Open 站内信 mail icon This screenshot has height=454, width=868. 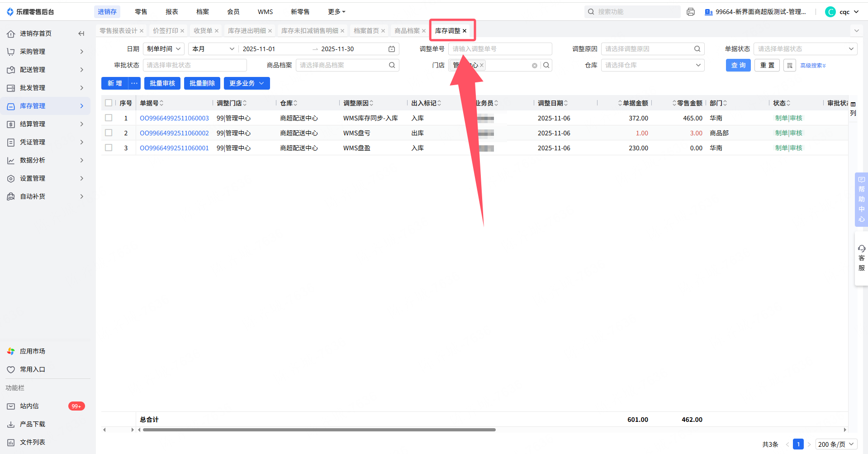pyautogui.click(x=11, y=406)
